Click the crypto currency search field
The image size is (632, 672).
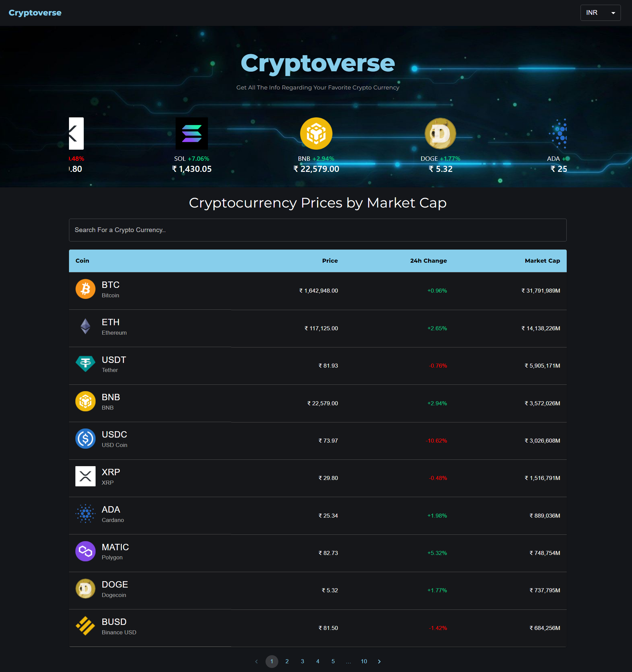coord(318,230)
